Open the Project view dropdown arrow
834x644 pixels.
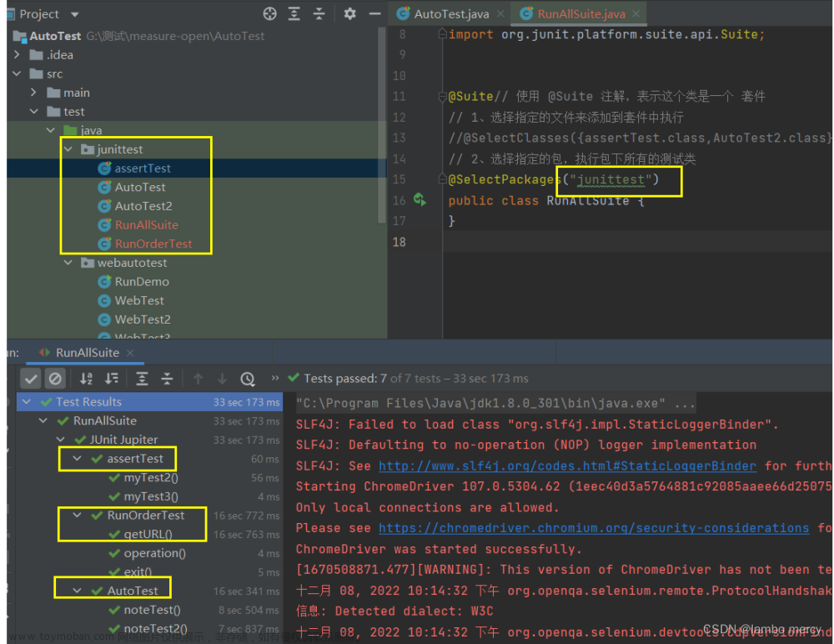[74, 14]
